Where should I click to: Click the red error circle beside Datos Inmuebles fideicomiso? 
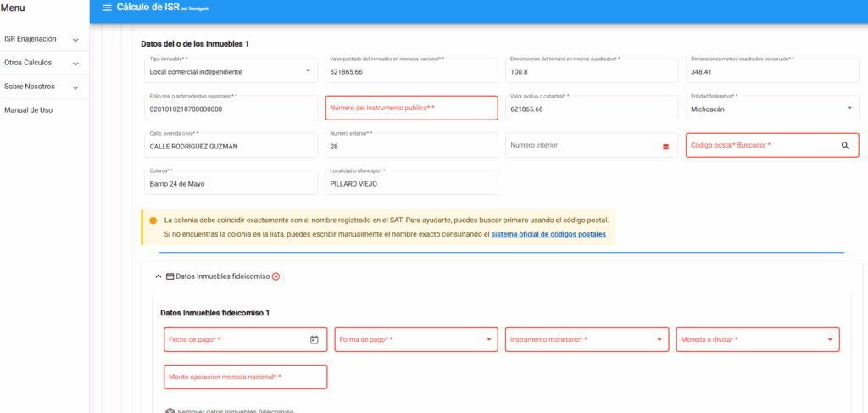(275, 276)
